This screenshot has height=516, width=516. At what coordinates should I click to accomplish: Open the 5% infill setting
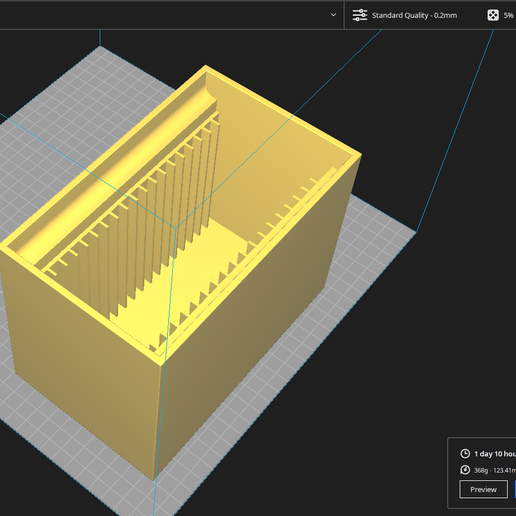tap(509, 15)
